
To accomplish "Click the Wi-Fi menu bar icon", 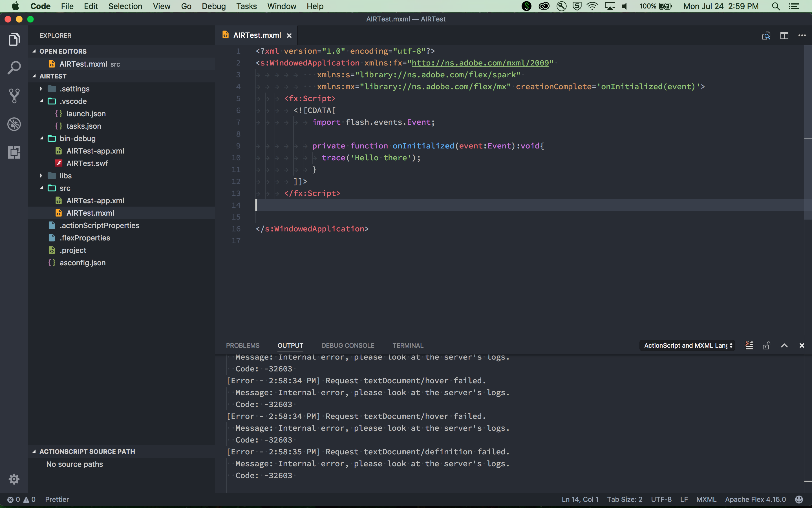I will click(x=593, y=6).
